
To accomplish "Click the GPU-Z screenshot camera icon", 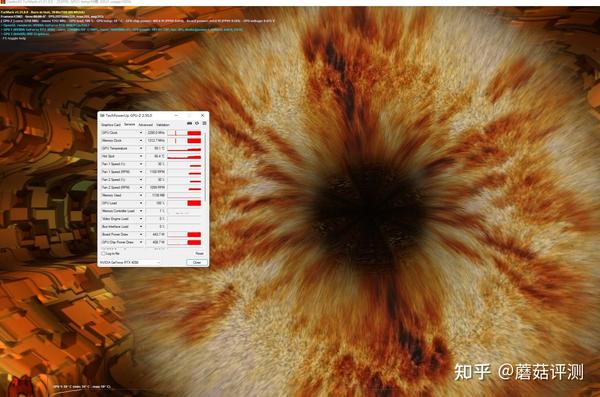I will pyautogui.click(x=189, y=123).
